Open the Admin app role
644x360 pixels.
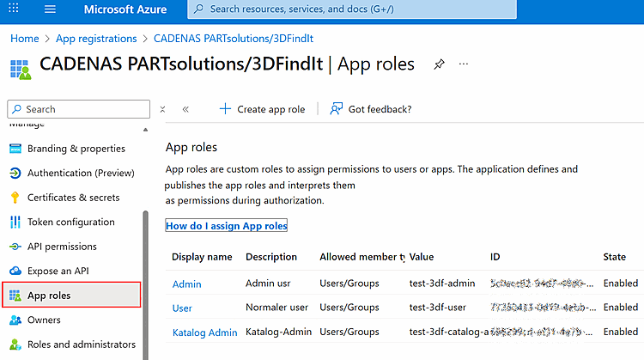tap(187, 284)
